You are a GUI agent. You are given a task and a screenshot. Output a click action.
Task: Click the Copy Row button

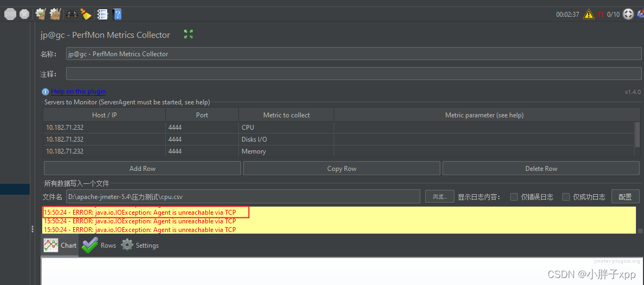click(x=342, y=169)
